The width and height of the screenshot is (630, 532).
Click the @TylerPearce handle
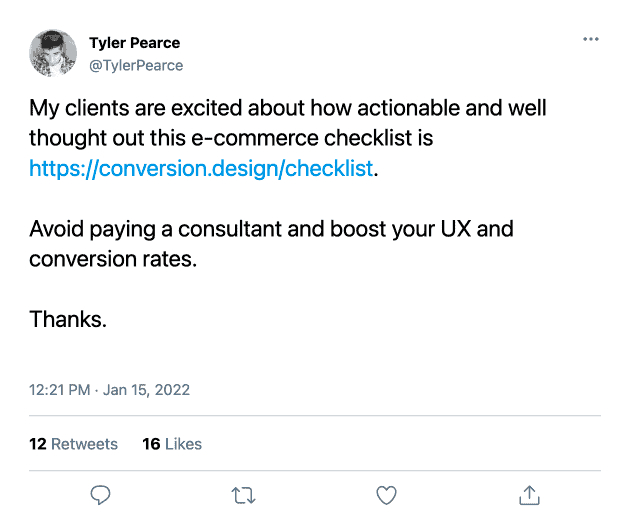136,65
